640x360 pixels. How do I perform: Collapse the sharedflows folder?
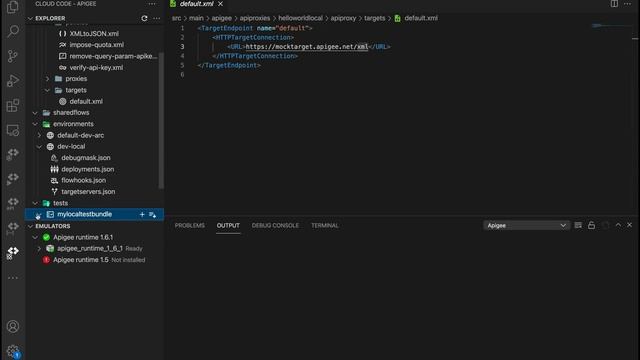(x=35, y=113)
